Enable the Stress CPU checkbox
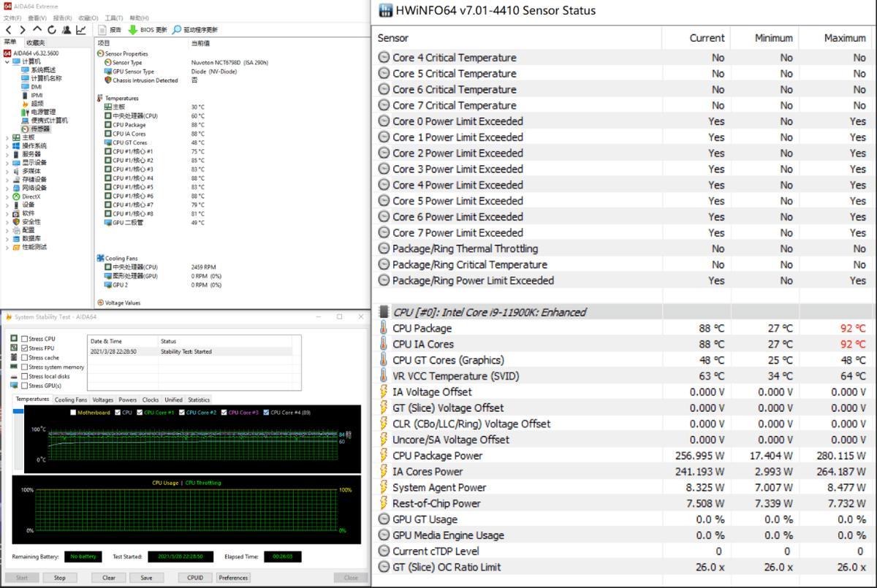The height and width of the screenshot is (588, 877). click(x=24, y=339)
